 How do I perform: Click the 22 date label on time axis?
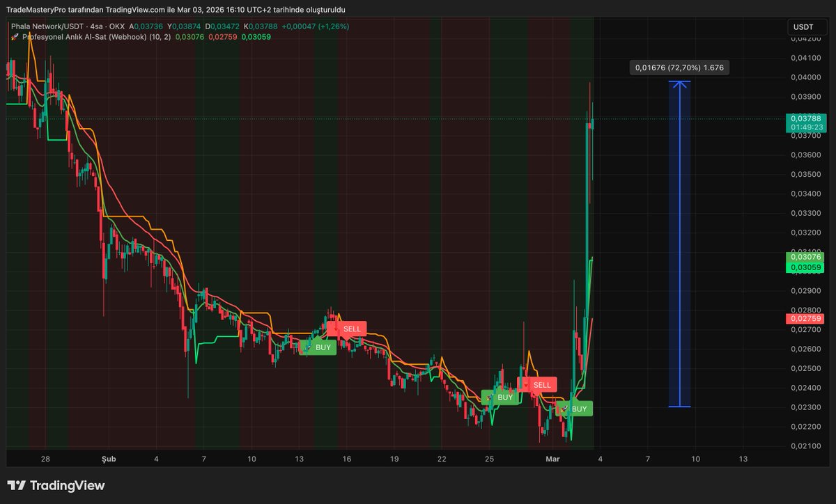(442, 459)
